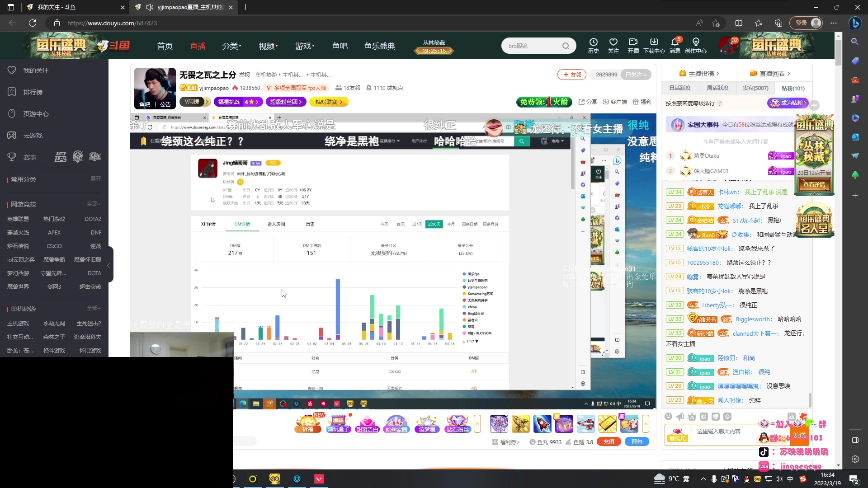Switch to 钻粉(101) tab
The width and height of the screenshot is (868, 488).
793,88
